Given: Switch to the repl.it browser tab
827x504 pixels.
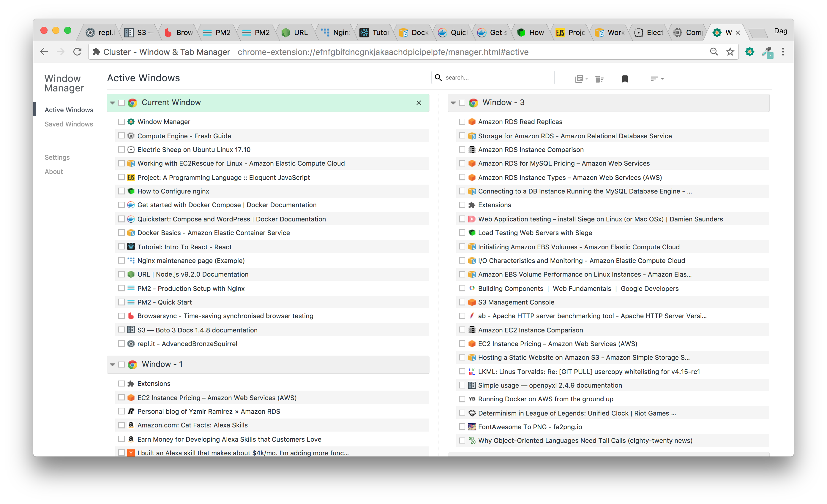Looking at the screenshot, I should (100, 32).
